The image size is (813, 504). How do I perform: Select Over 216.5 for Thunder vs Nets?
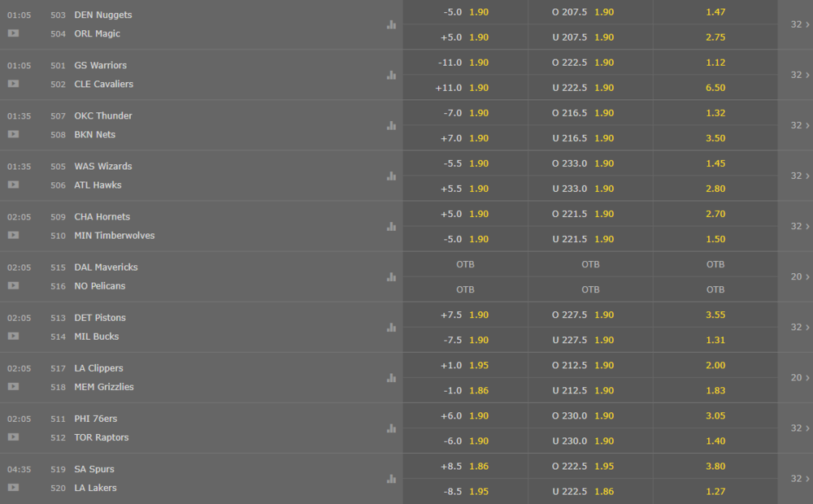(590, 113)
